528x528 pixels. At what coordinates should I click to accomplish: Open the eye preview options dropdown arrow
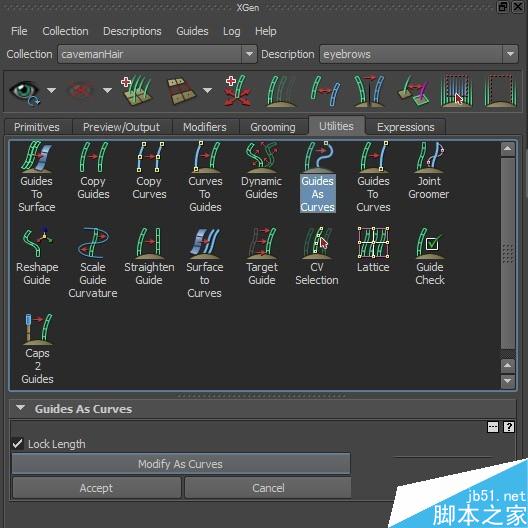tap(52, 90)
